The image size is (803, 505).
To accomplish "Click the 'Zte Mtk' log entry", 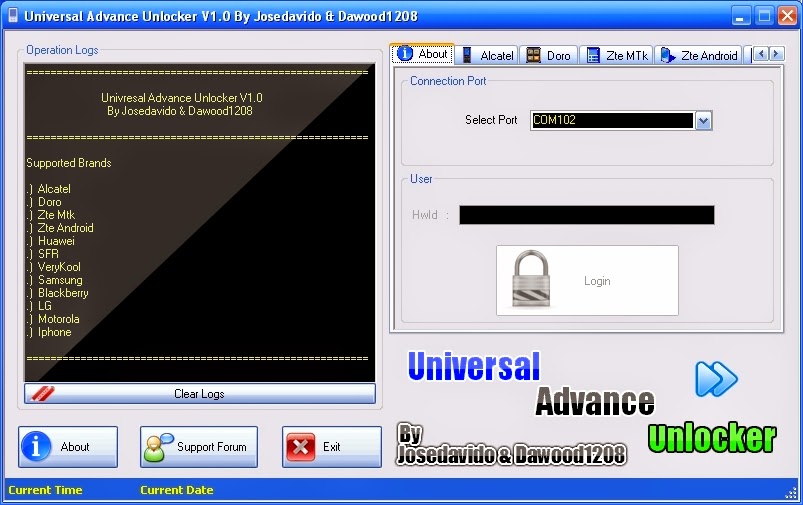I will point(56,215).
